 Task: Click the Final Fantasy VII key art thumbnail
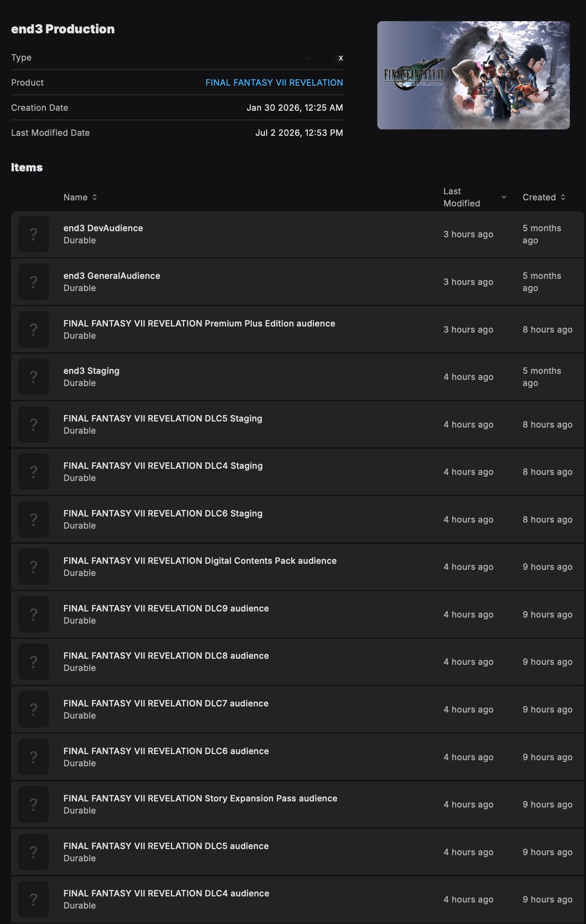tap(473, 75)
